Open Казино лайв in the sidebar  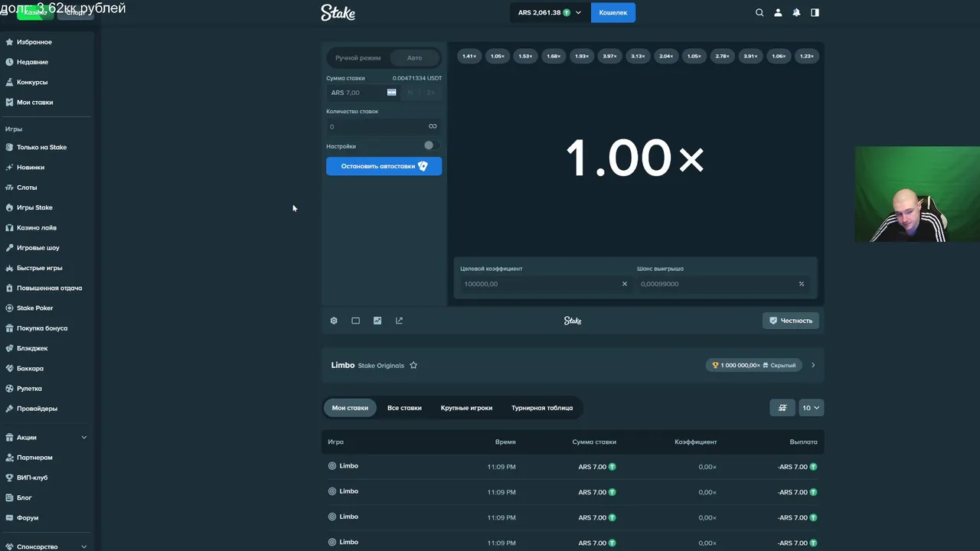[37, 228]
